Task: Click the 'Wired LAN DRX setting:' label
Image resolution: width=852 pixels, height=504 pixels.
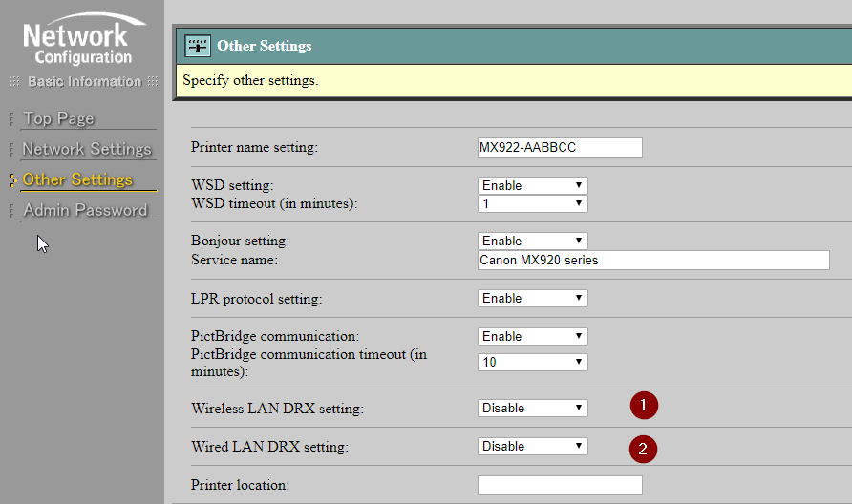Action: (269, 447)
